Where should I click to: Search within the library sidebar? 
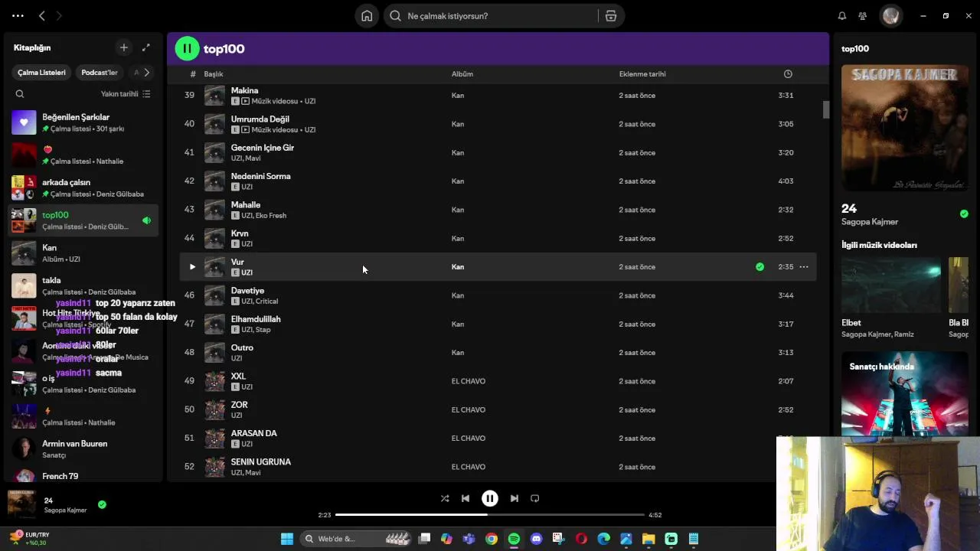click(20, 94)
